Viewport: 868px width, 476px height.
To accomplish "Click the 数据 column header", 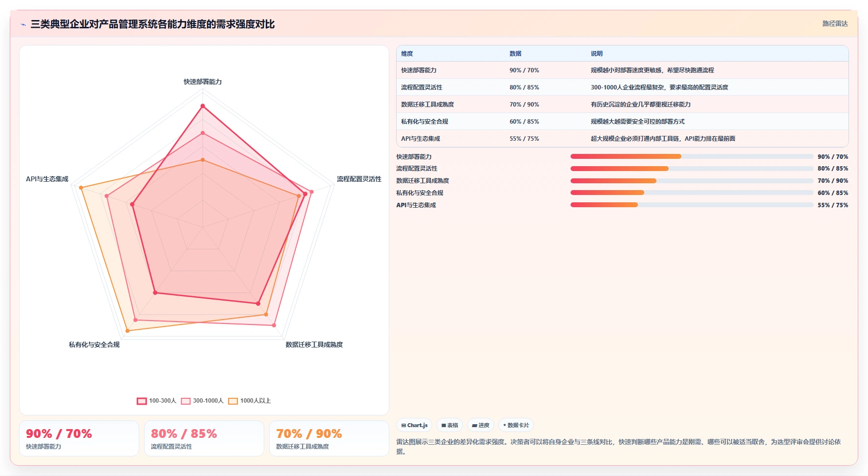I will click(515, 54).
